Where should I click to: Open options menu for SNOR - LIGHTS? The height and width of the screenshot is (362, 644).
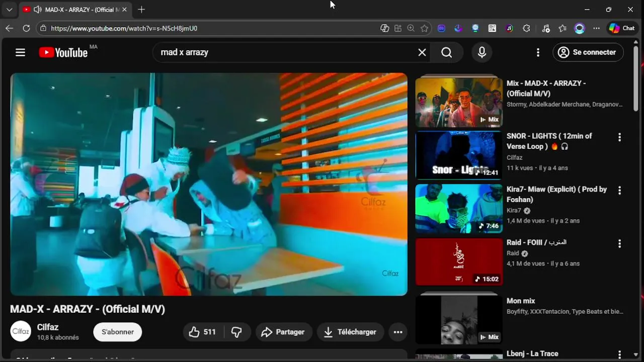coord(619,137)
